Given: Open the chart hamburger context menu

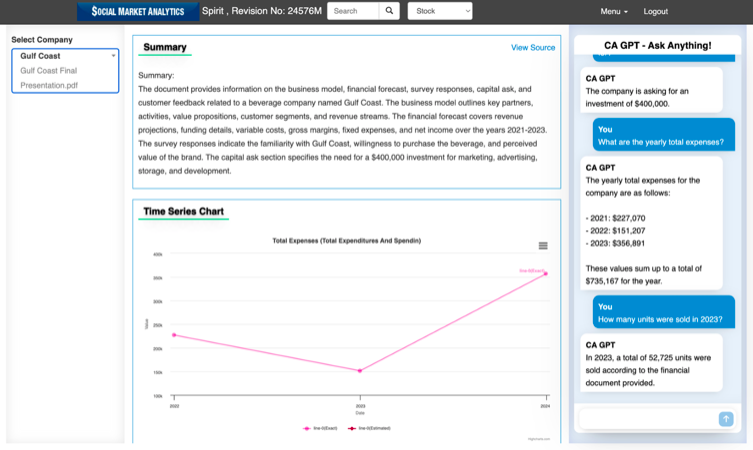Looking at the screenshot, I should (543, 246).
